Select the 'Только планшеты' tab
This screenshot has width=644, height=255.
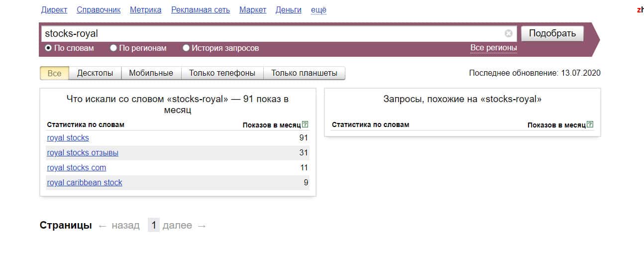click(304, 73)
